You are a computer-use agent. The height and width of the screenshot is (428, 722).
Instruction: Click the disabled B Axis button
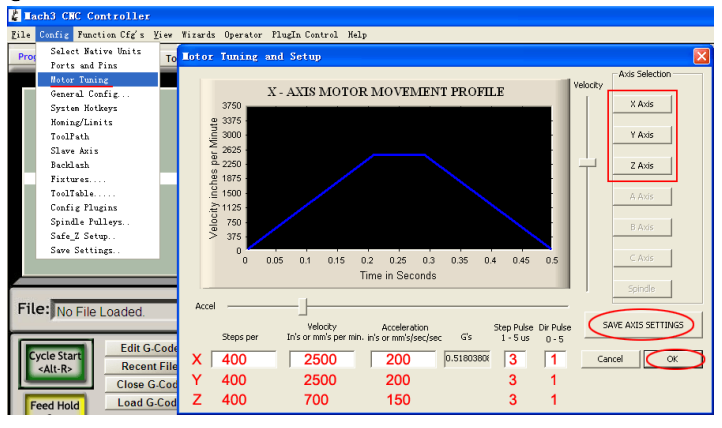tap(642, 227)
